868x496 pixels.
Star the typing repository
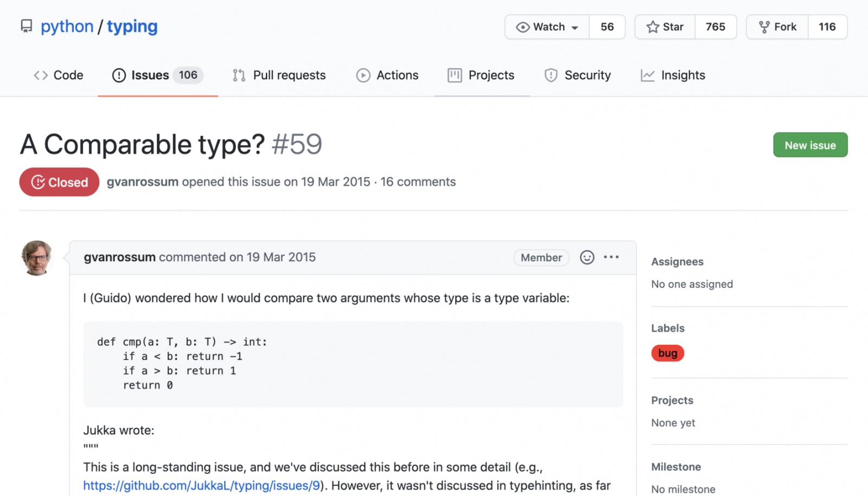click(x=665, y=27)
